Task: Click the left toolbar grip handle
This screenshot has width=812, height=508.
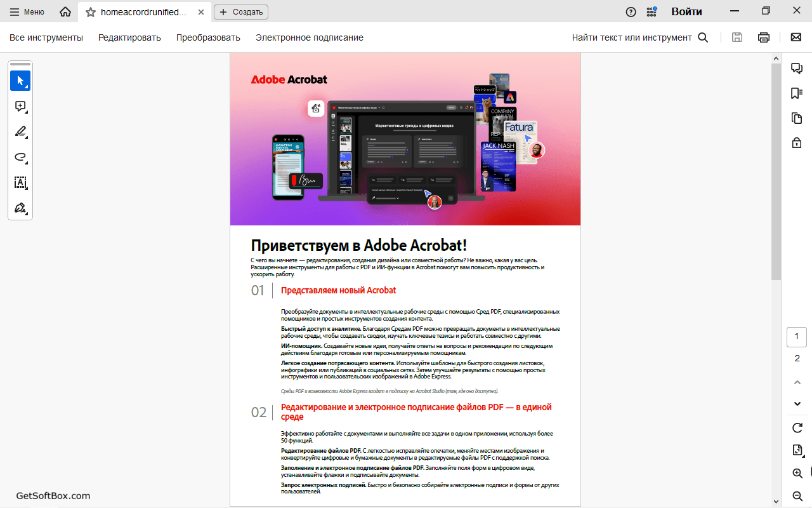Action: [x=20, y=64]
